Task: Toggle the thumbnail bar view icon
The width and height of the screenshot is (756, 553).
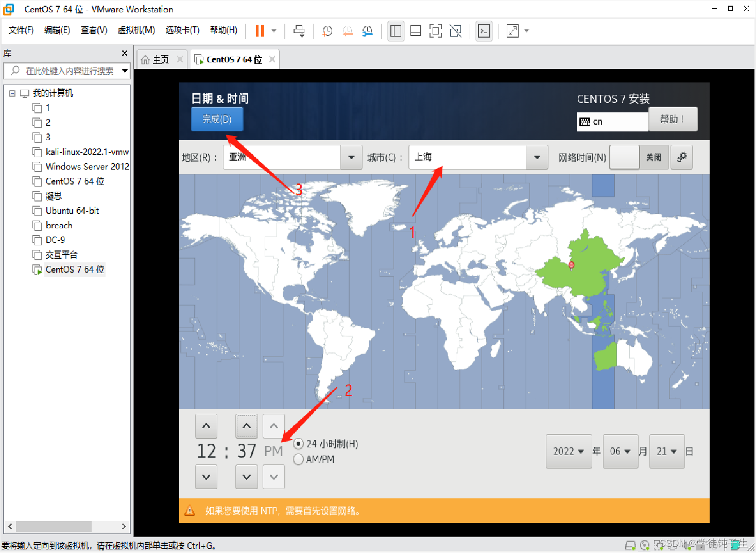Action: coord(416,31)
